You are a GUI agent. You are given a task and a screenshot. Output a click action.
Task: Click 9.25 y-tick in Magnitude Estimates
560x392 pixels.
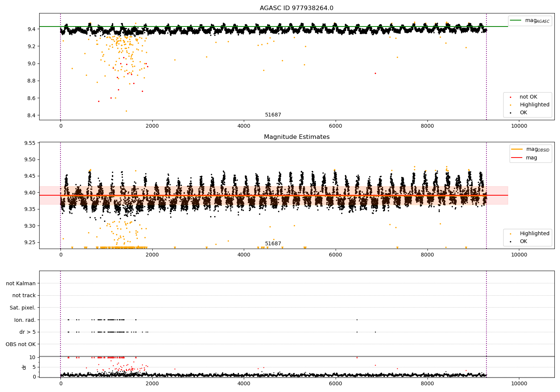coord(30,242)
